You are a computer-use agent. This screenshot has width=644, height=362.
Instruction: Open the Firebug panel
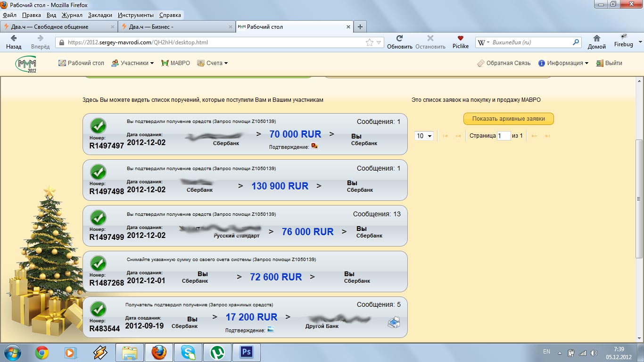tap(623, 41)
